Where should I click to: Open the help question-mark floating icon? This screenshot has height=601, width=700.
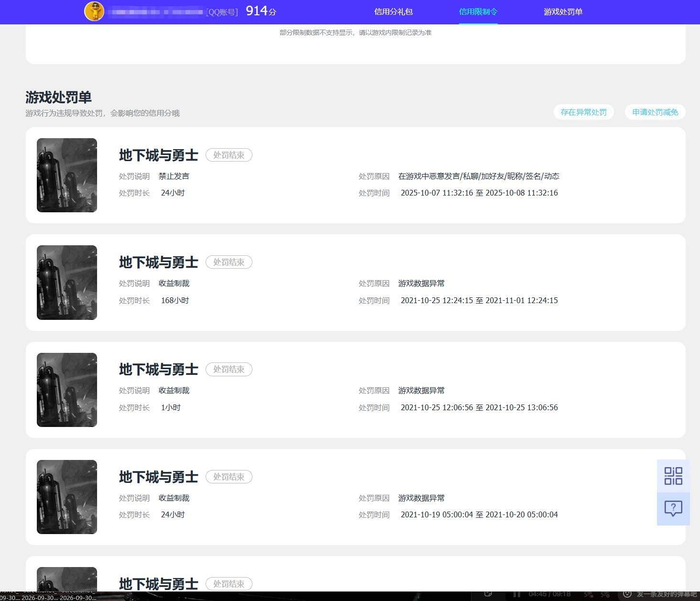point(673,509)
